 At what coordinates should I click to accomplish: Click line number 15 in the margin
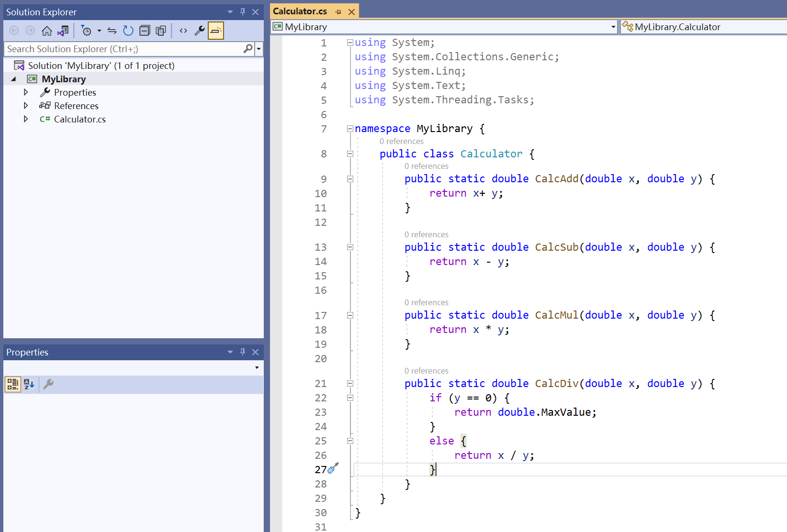tap(321, 276)
